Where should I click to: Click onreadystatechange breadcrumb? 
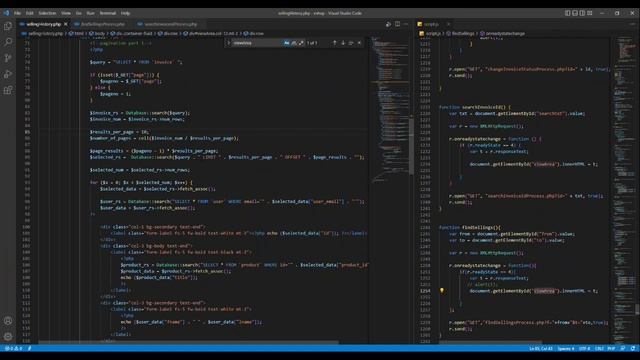pyautogui.click(x=505, y=33)
